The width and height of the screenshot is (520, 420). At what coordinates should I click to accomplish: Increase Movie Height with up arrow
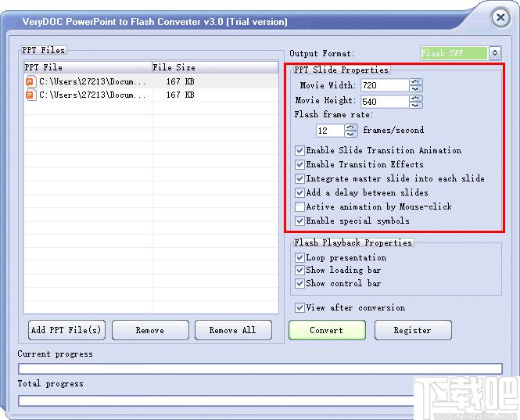pos(416,99)
